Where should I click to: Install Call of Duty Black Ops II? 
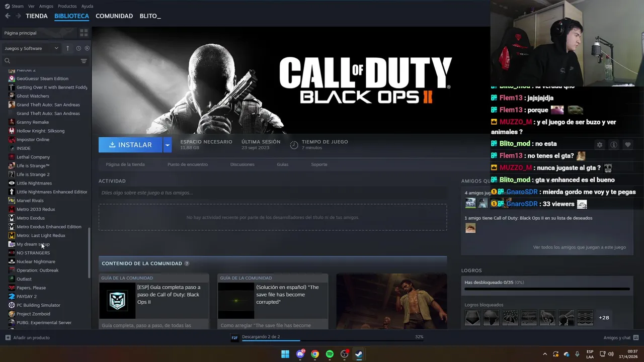[x=130, y=145]
